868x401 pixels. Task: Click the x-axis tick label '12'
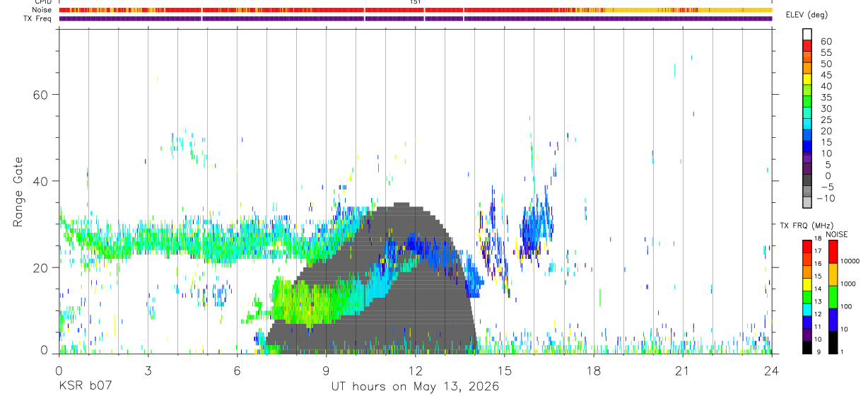(x=415, y=370)
